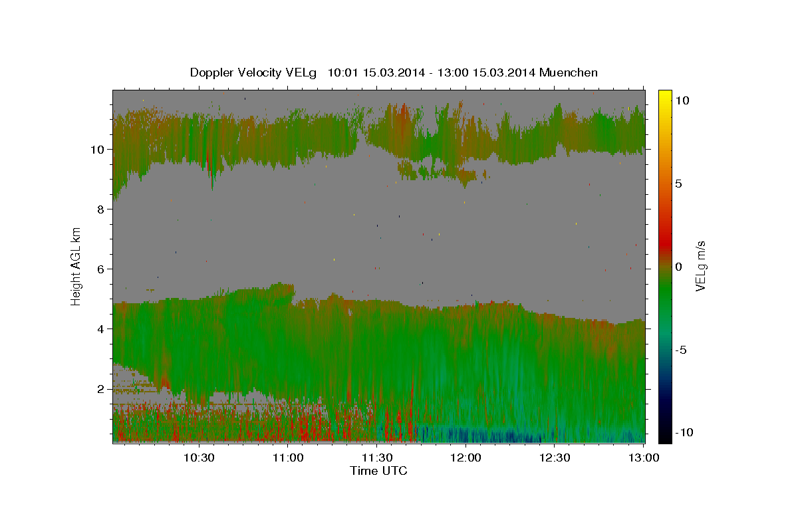Click the colorbar value 5
This screenshot has height=532, width=798.
(679, 184)
